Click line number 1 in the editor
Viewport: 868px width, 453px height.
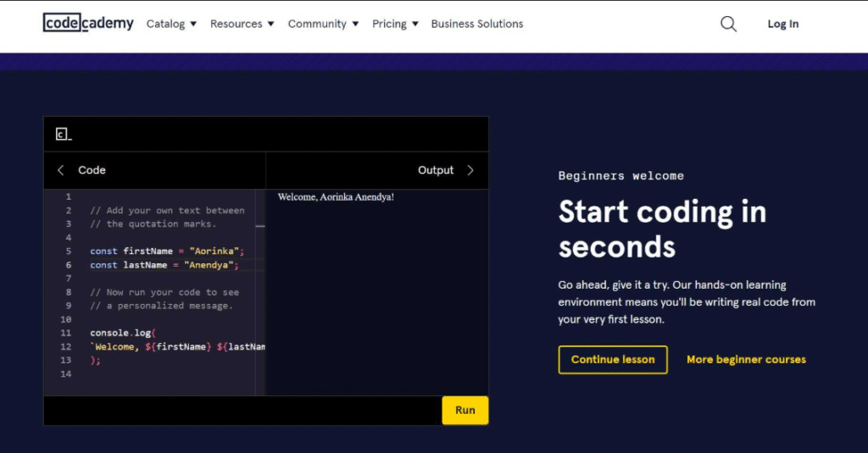pyautogui.click(x=69, y=197)
